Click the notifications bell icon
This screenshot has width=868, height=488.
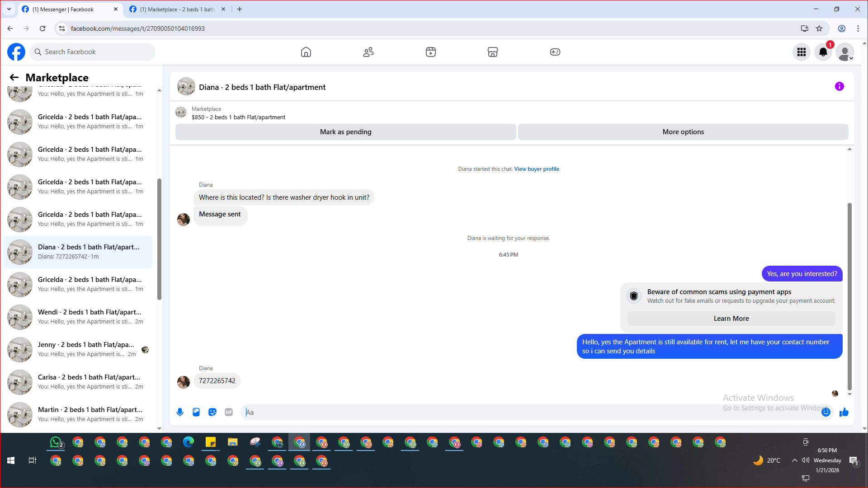[x=823, y=52]
